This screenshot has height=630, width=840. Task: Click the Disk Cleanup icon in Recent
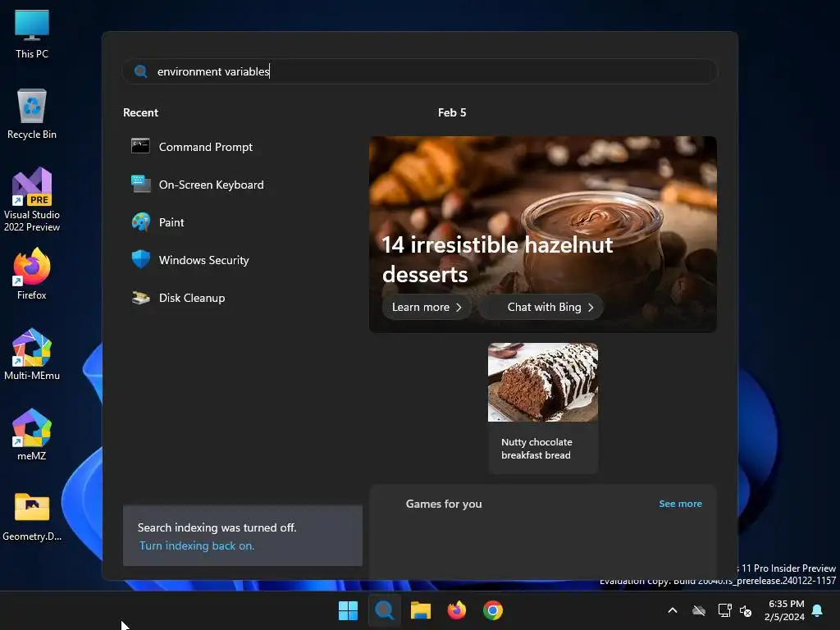140,297
